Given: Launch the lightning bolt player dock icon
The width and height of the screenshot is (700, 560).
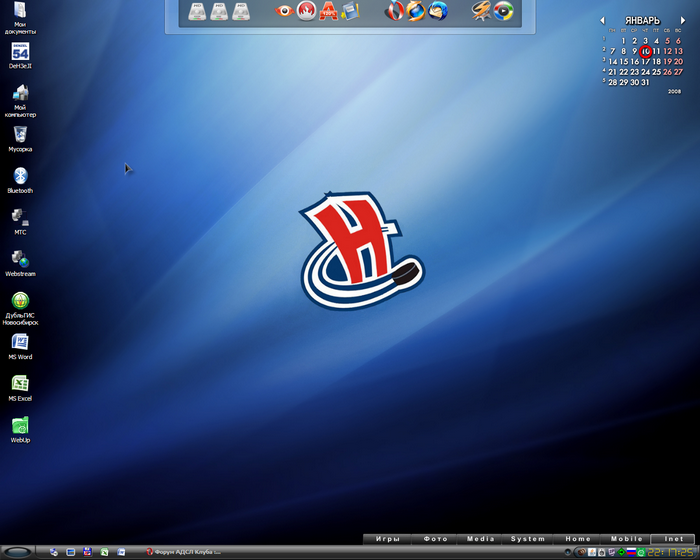Looking at the screenshot, I should (481, 11).
